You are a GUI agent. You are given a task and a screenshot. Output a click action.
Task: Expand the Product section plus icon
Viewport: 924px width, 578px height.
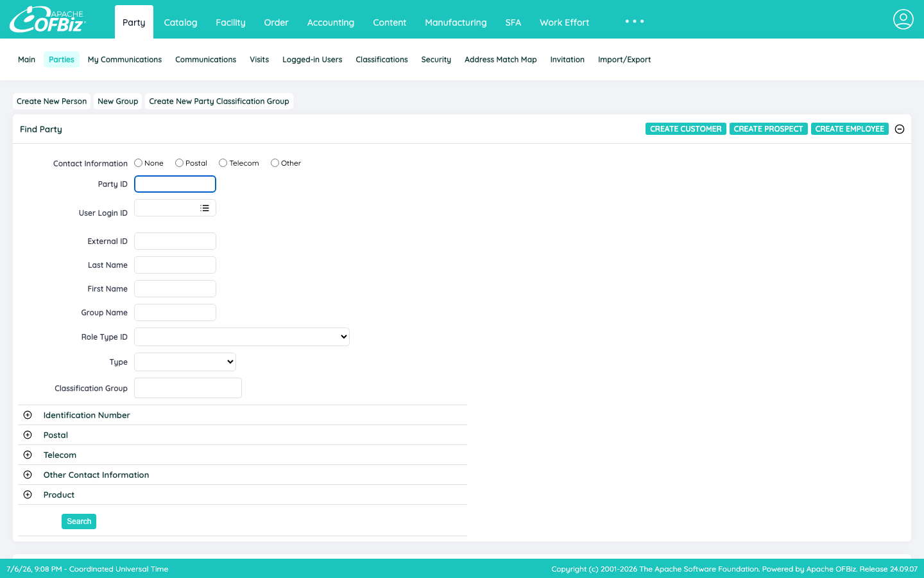pyautogui.click(x=28, y=495)
